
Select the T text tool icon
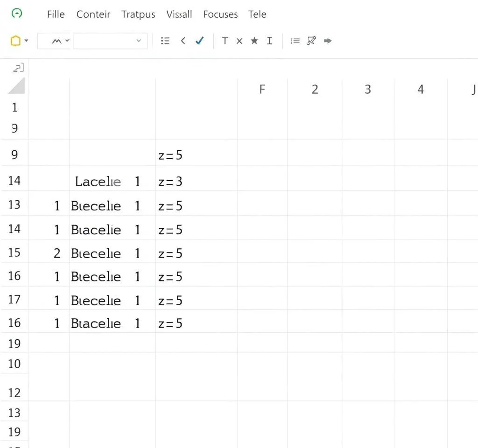pyautogui.click(x=225, y=41)
